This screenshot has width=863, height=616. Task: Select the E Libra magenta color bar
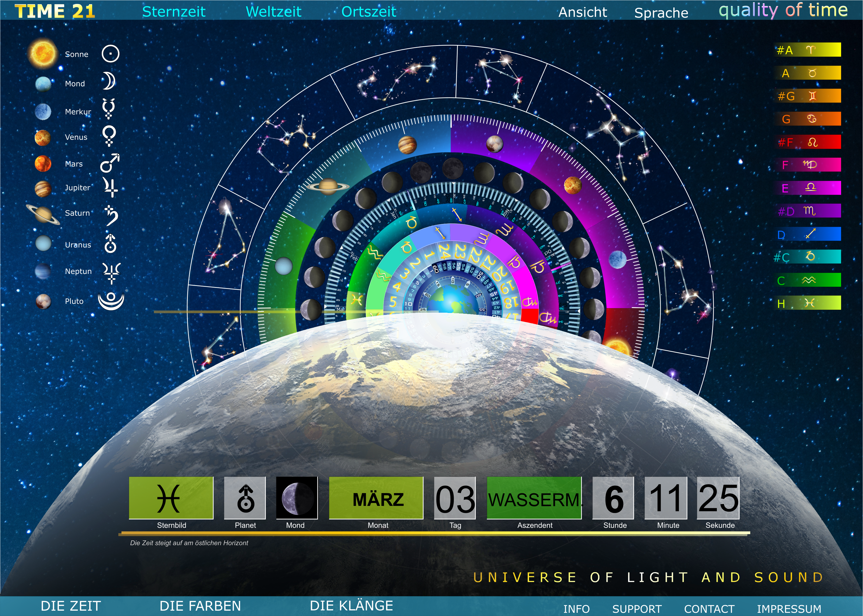(x=807, y=188)
